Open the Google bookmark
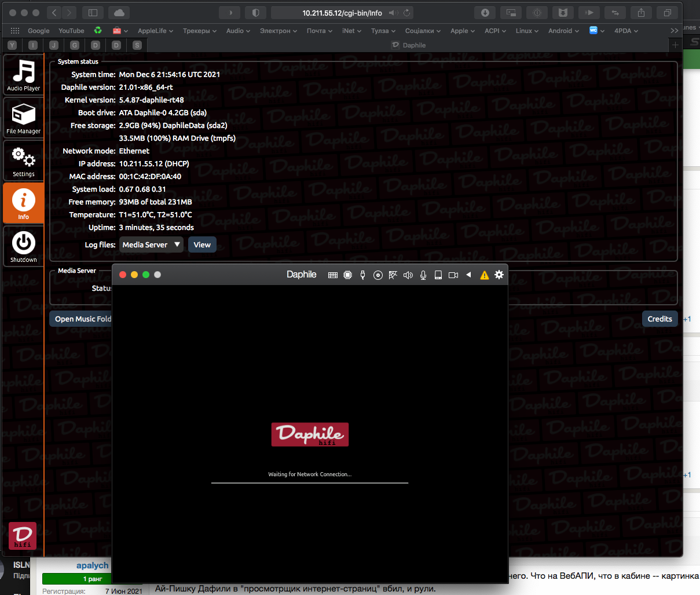Viewport: 700px width, 595px height. [39, 31]
